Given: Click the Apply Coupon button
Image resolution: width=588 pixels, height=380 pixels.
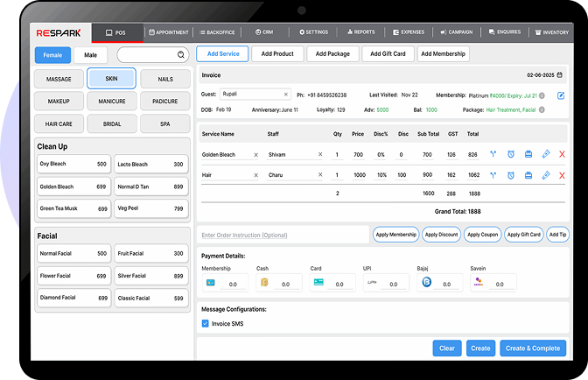Looking at the screenshot, I should coord(483,235).
